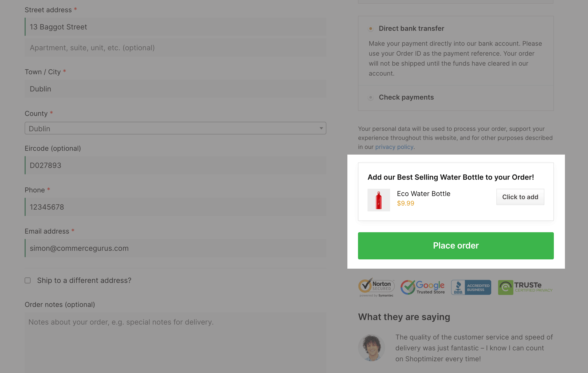Screen dimensions: 588x373
Task: Click the County dropdown arrow
Action: pyautogui.click(x=321, y=128)
